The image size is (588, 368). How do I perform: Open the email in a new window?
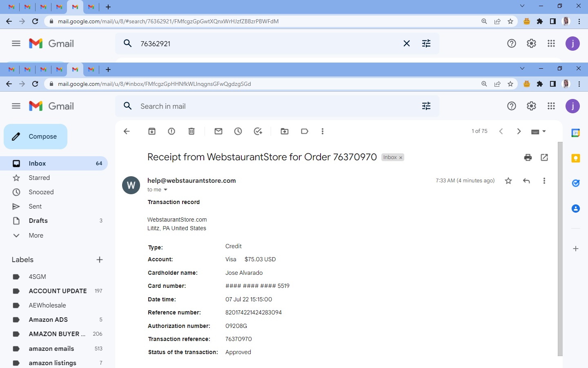click(544, 157)
